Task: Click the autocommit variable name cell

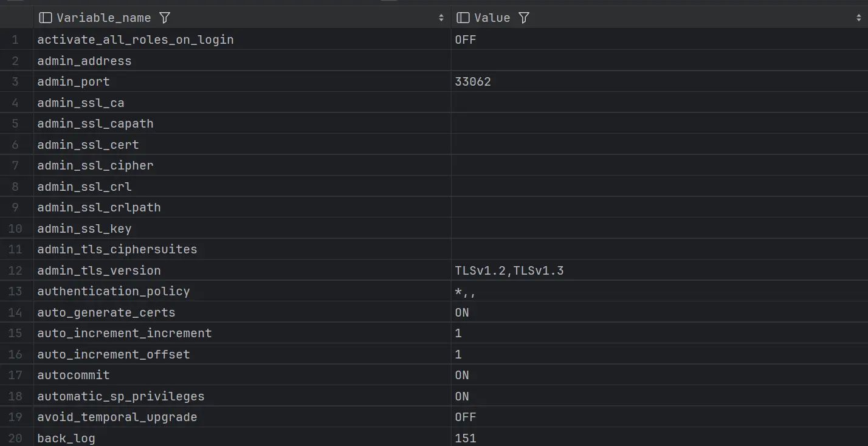Action: point(74,375)
